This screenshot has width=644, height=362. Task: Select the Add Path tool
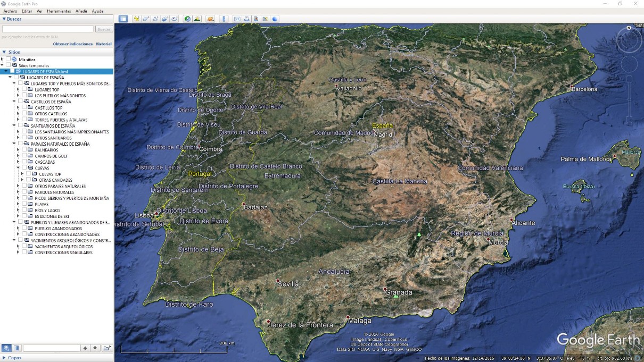pyautogui.click(x=155, y=19)
